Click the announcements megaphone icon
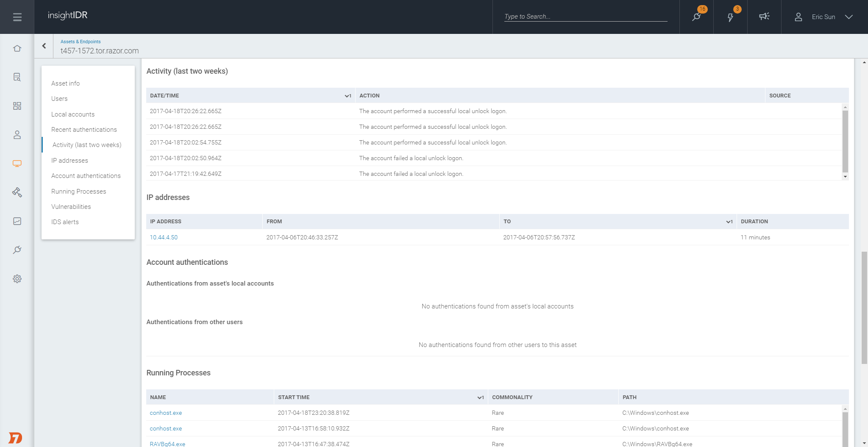This screenshot has height=447, width=868. click(764, 17)
